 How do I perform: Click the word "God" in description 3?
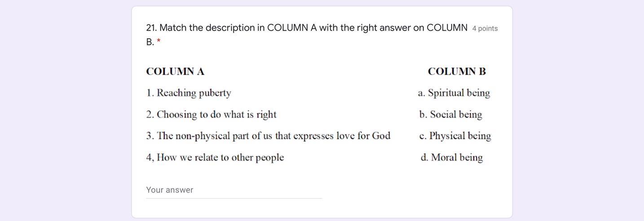tap(381, 136)
